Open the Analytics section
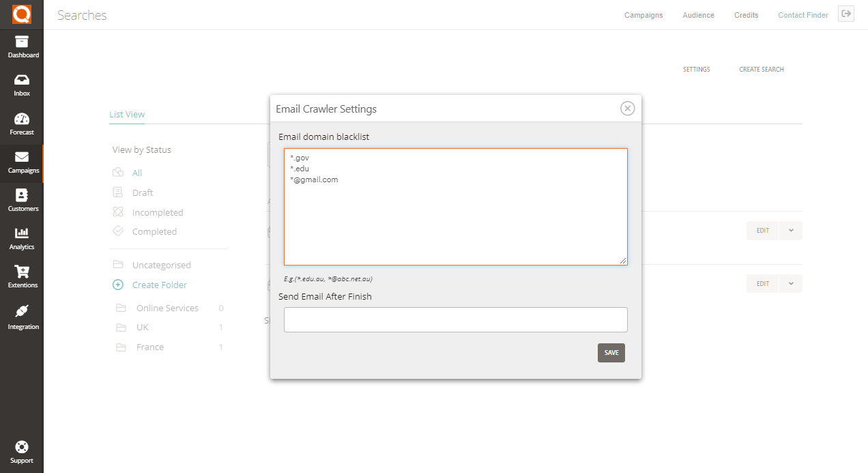Screen dimensions: 868x473 pos(22,238)
